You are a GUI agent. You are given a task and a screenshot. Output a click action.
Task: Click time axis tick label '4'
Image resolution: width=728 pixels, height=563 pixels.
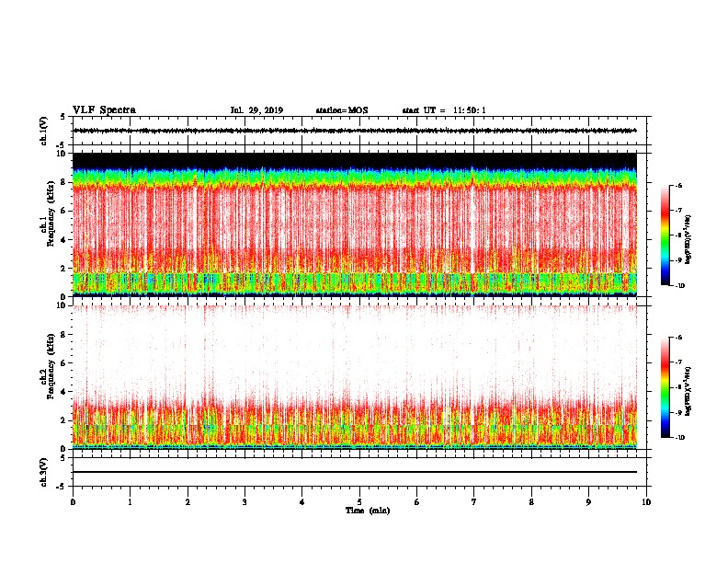(302, 502)
